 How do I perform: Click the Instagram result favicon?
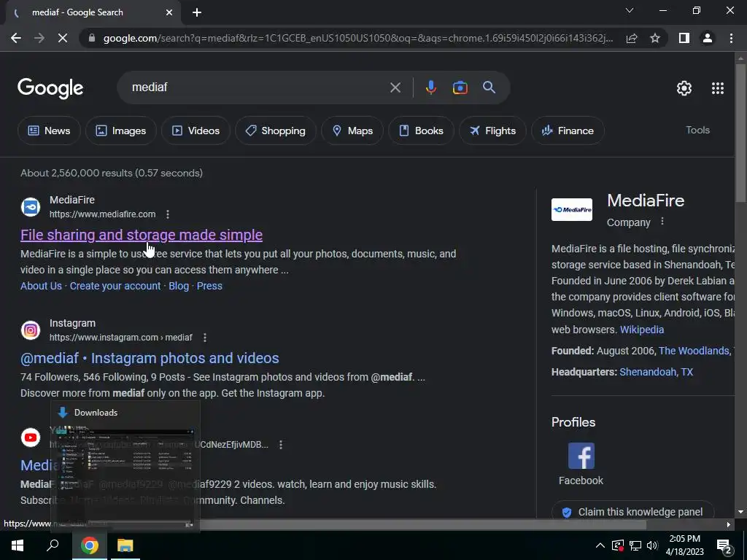31,330
